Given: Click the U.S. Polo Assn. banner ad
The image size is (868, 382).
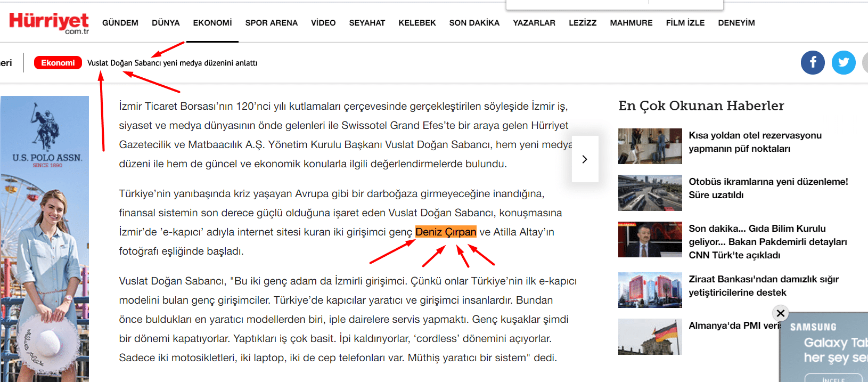Looking at the screenshot, I should pyautogui.click(x=45, y=239).
